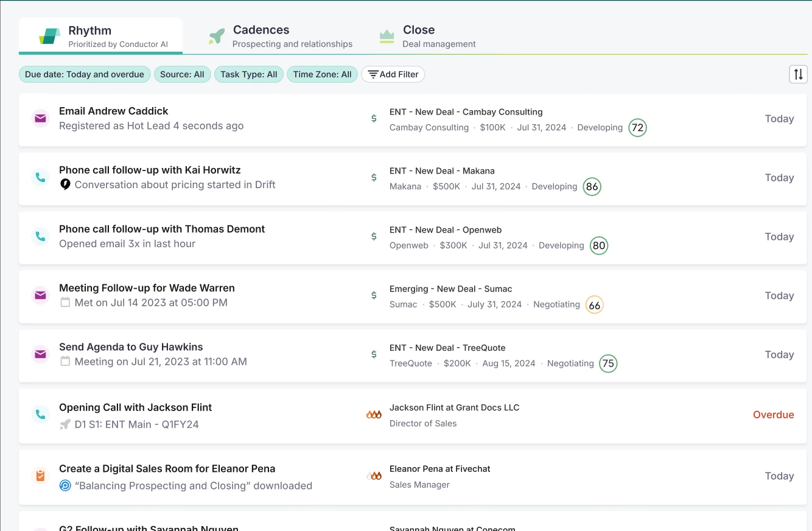Open the Time Zone: All filter

point(323,74)
